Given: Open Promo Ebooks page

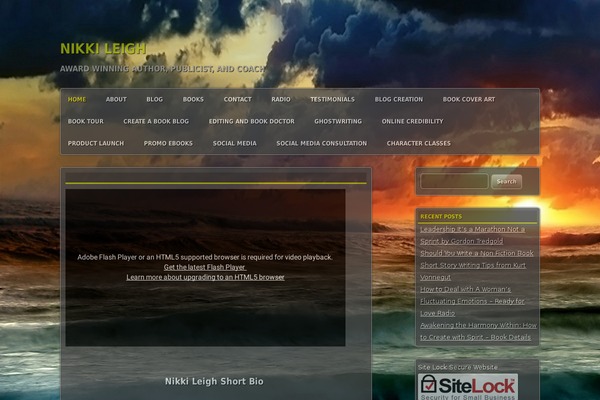Looking at the screenshot, I should click(x=168, y=144).
